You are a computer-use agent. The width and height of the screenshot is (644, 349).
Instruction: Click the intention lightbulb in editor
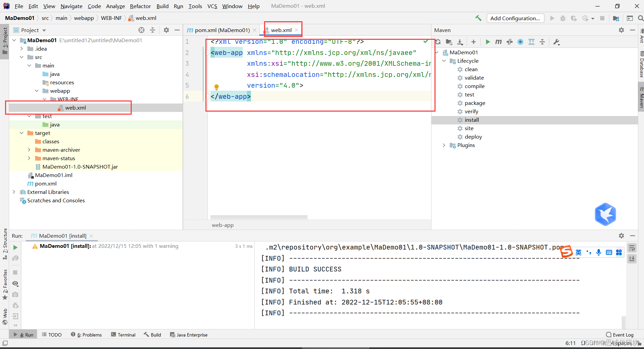click(217, 87)
